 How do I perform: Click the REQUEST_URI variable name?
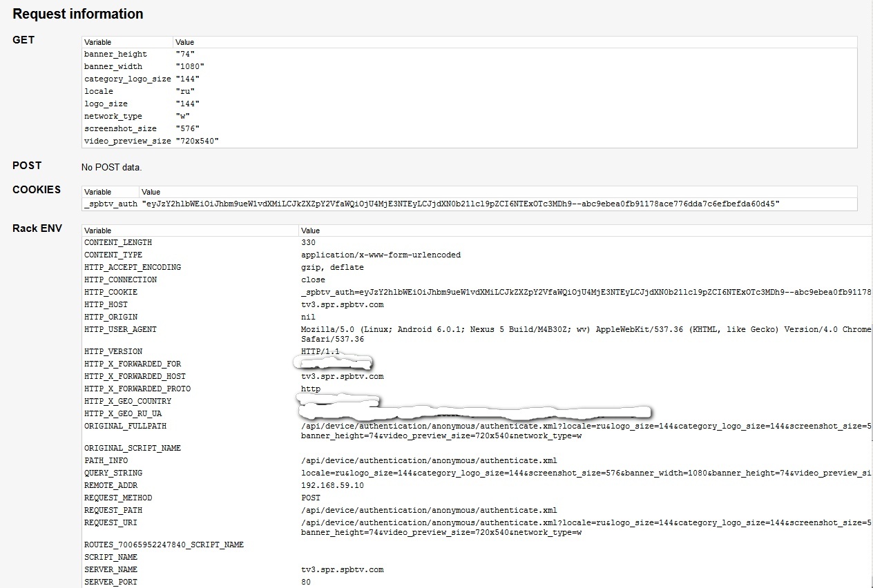(x=111, y=522)
